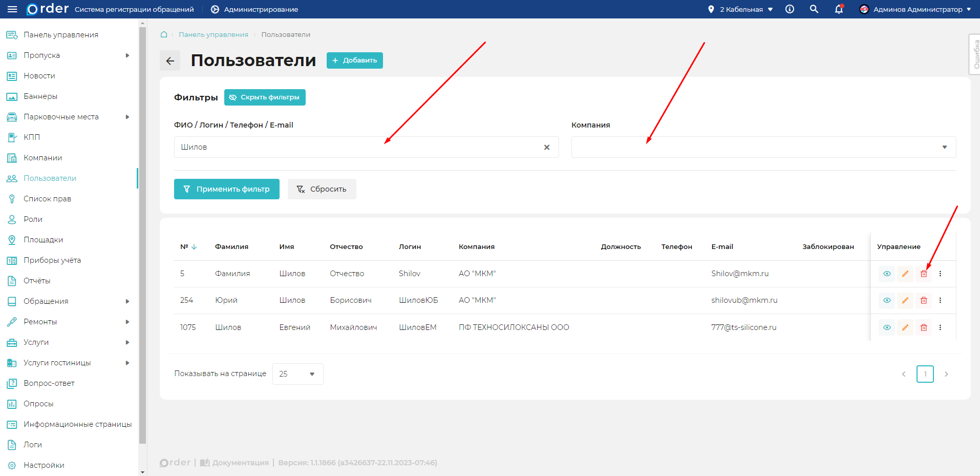Screen dimensions: 980x476
Task: Click the Добавить button
Action: coord(354,60)
